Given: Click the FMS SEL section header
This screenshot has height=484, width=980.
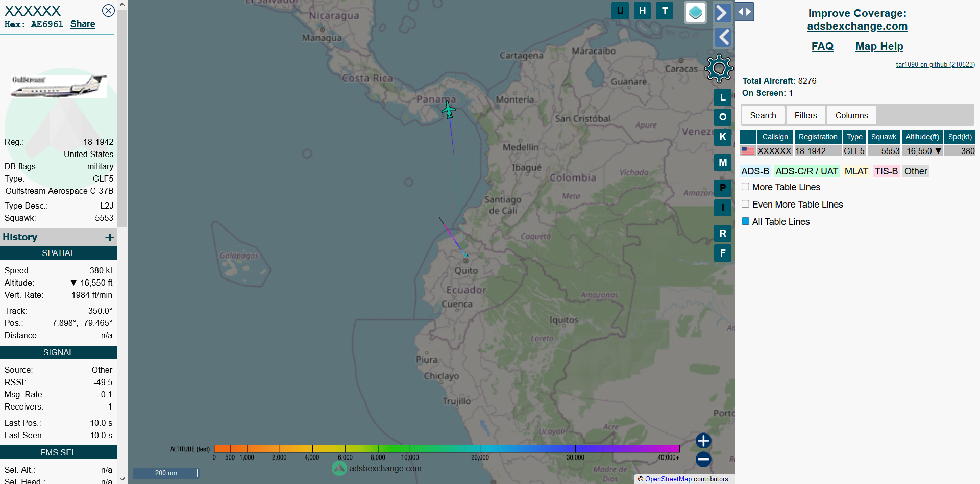Looking at the screenshot, I should 58,452.
